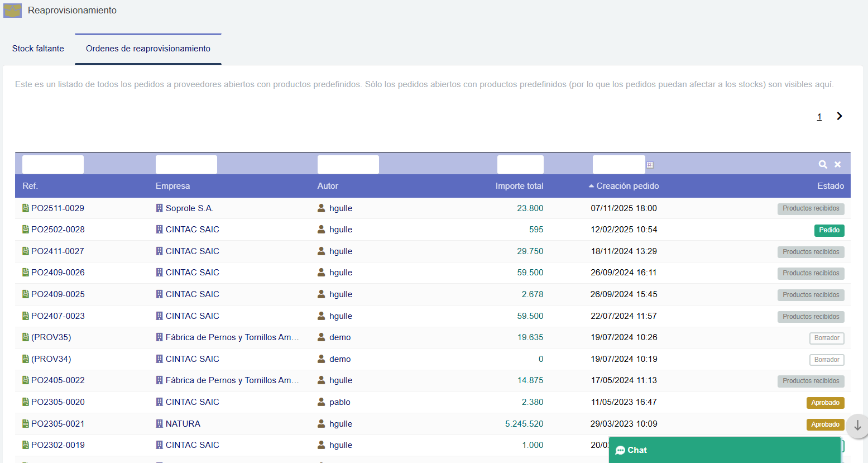Select the document icon next to PO2502-0028
The width and height of the screenshot is (868, 463).
pyautogui.click(x=25, y=229)
